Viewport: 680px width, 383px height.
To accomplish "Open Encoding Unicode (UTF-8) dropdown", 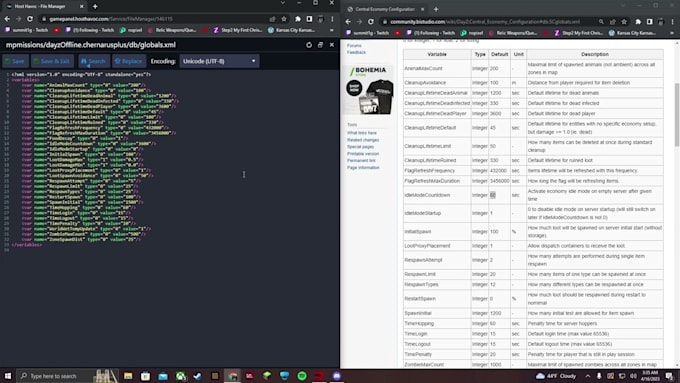I will 219,61.
